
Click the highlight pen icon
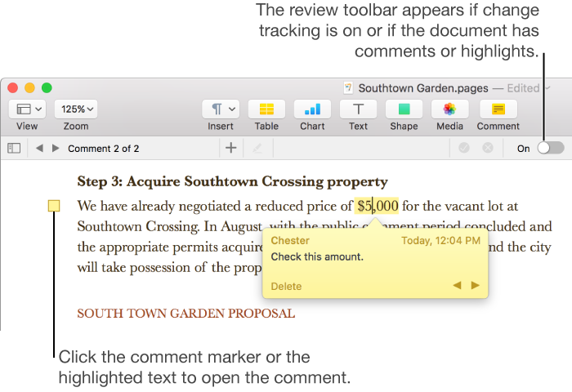click(x=257, y=148)
